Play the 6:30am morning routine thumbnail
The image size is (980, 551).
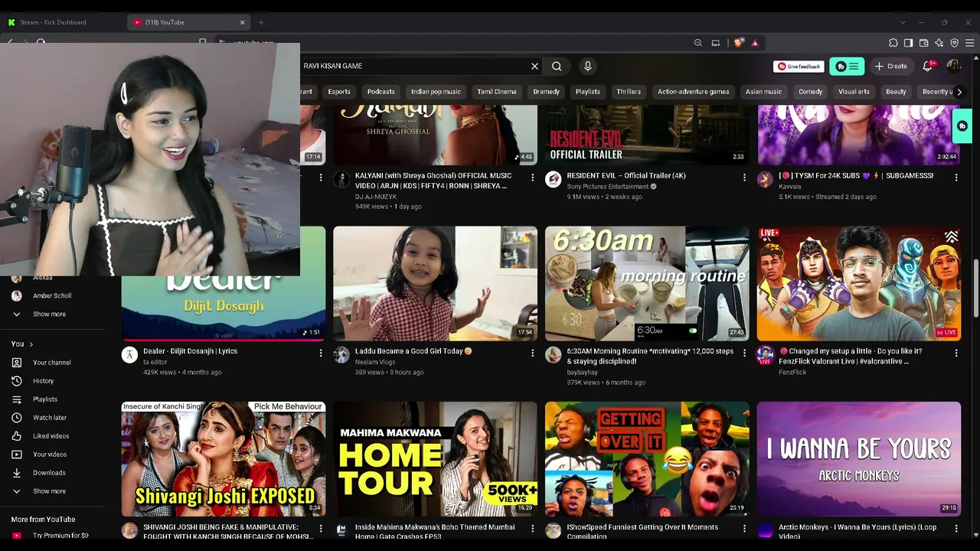(x=647, y=283)
